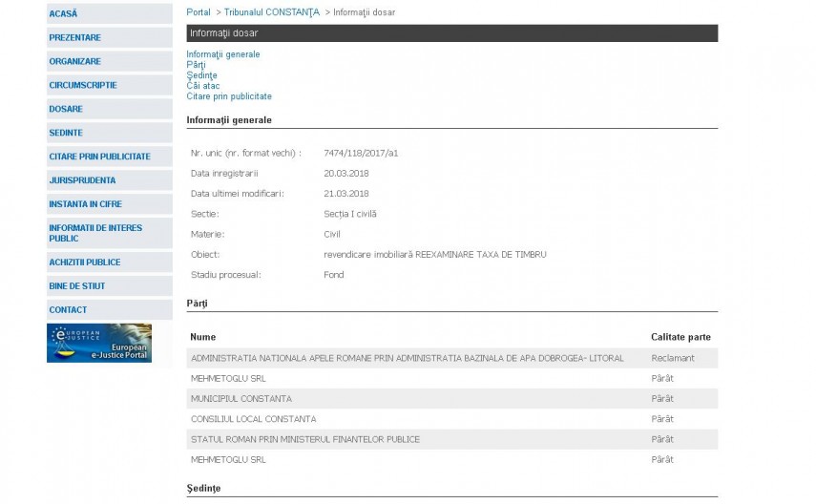This screenshot has height=504, width=816.
Task: Open the JURISPRUDENTA menu item
Action: (82, 180)
